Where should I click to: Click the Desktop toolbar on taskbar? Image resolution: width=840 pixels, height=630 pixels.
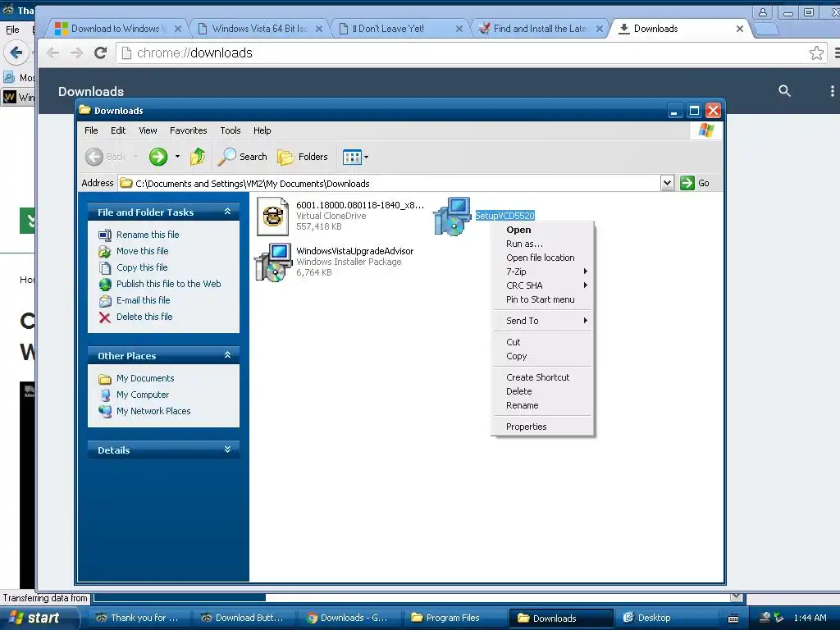tap(647, 618)
